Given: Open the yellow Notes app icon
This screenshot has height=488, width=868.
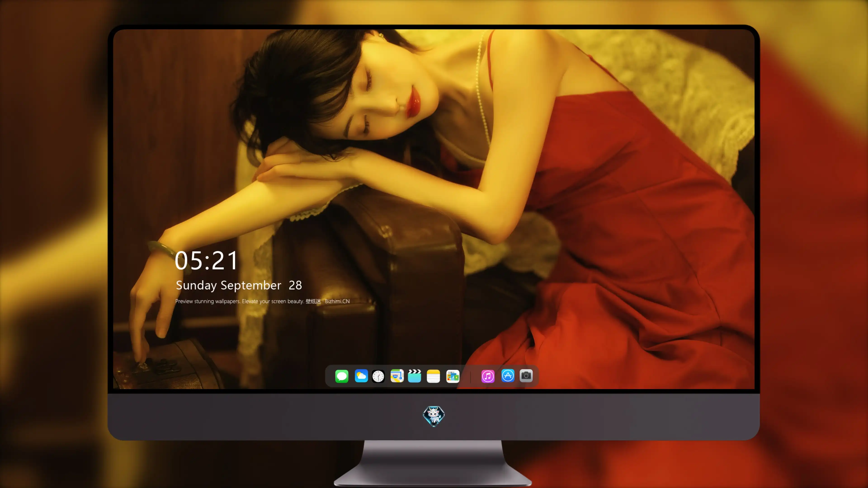Looking at the screenshot, I should point(433,376).
